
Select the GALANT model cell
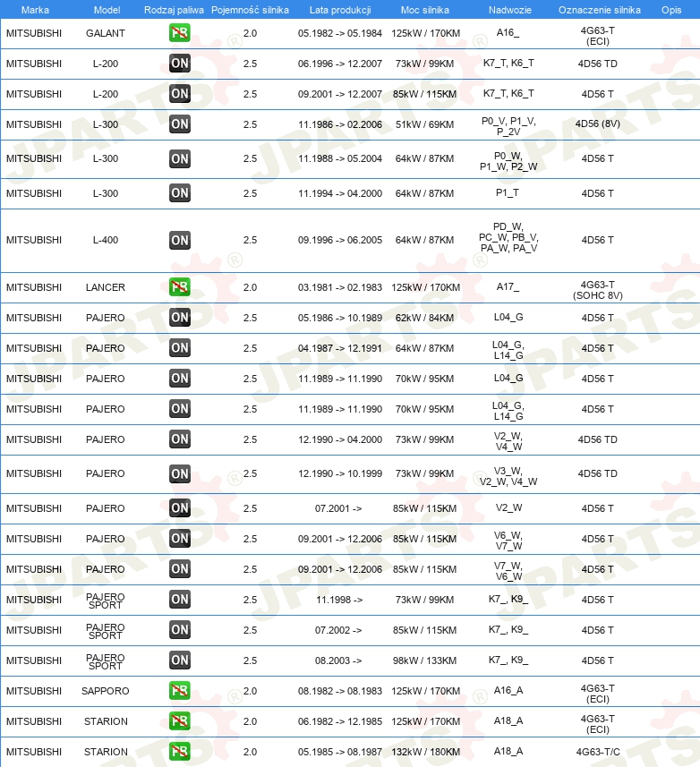pos(105,33)
